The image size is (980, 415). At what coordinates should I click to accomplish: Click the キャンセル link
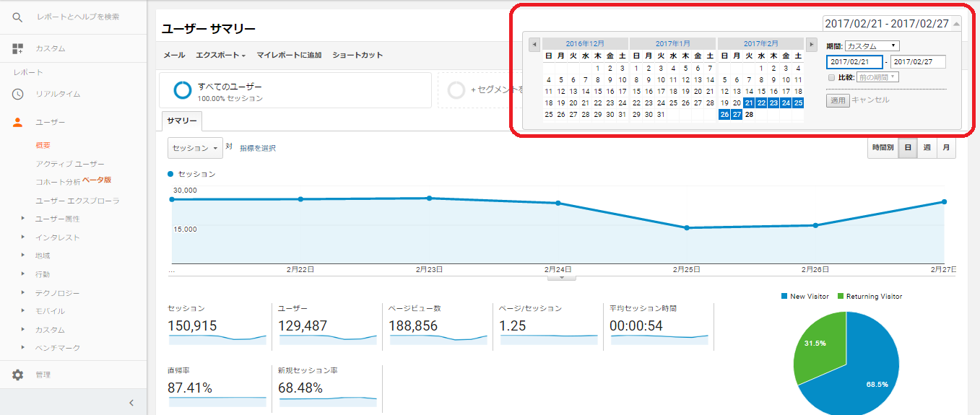click(x=870, y=100)
